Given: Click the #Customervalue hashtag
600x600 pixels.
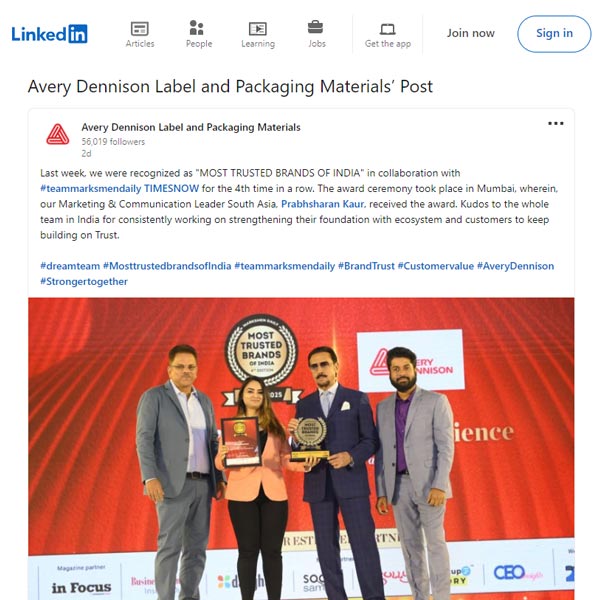Looking at the screenshot, I should 435,266.
